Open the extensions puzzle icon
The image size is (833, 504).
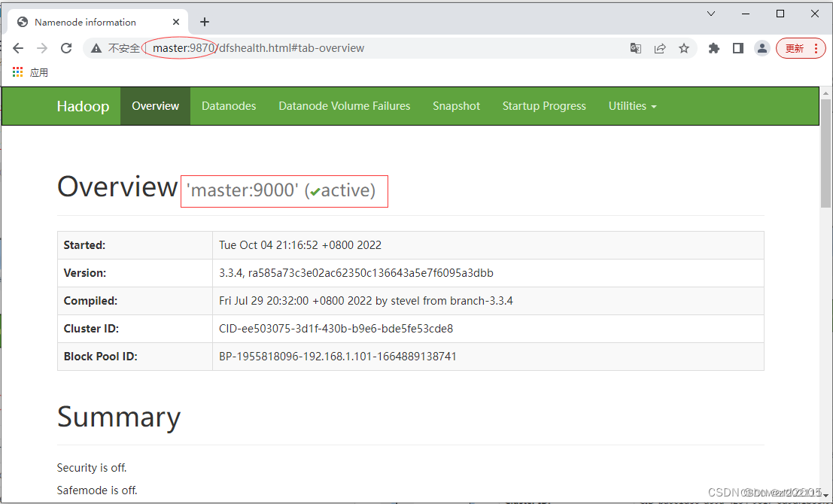coord(714,48)
